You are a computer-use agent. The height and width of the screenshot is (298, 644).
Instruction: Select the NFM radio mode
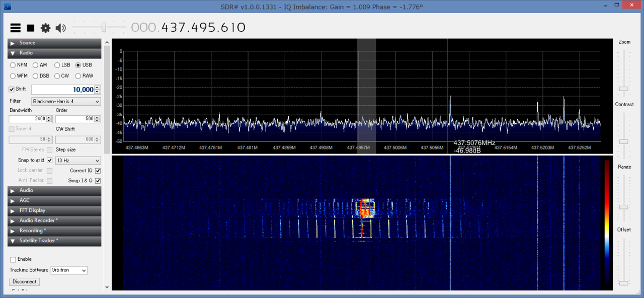[19, 65]
